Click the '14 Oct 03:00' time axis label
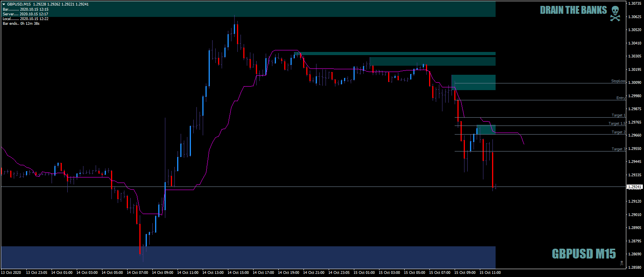This screenshot has width=644, height=277. click(x=87, y=272)
